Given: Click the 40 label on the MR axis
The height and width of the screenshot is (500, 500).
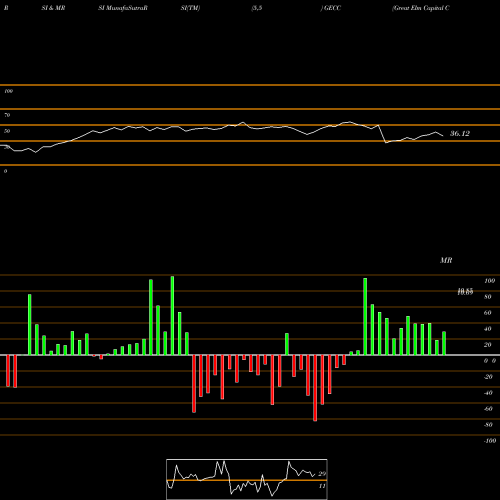Looking at the screenshot, I should point(488,329).
